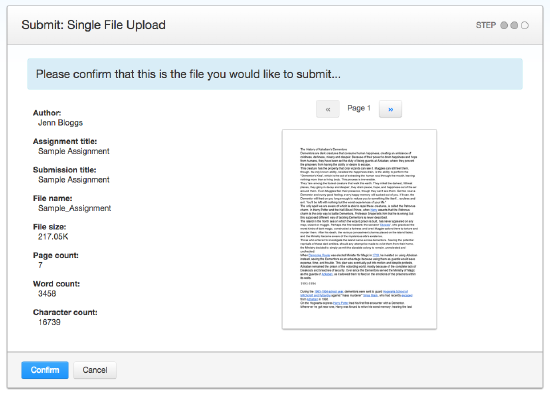Image resolution: width=550 pixels, height=395 pixels.
Task: Select file size value 217.05K
Action: pos(53,237)
